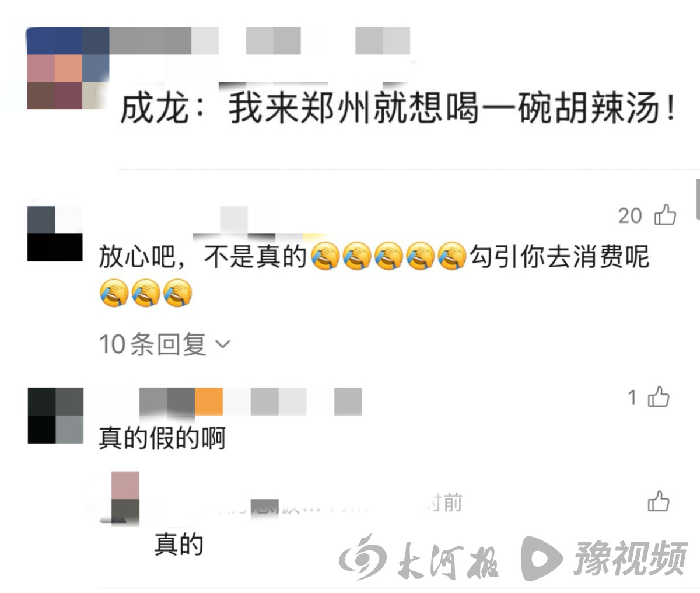Expand the '10条回复' replies
The height and width of the screenshot is (593, 700).
coord(164,344)
